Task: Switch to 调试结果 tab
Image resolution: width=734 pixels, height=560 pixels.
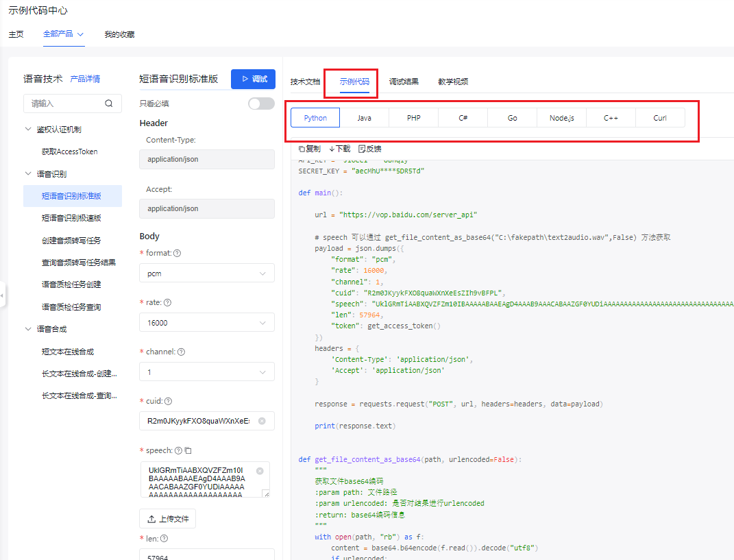Action: [x=404, y=82]
